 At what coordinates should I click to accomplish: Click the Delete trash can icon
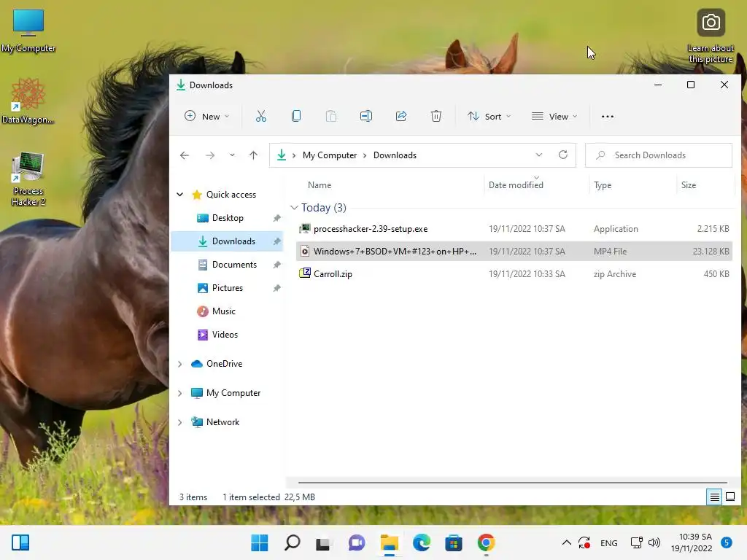point(436,116)
